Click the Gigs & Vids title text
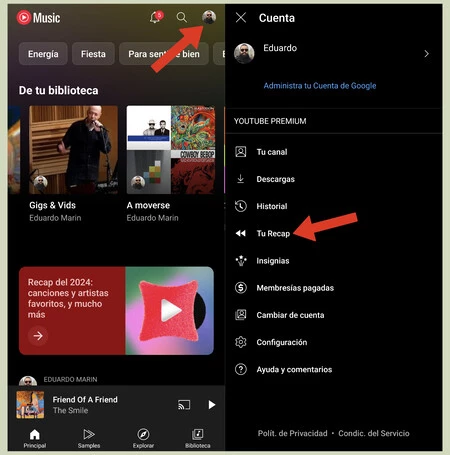The height and width of the screenshot is (455, 450). tap(52, 205)
